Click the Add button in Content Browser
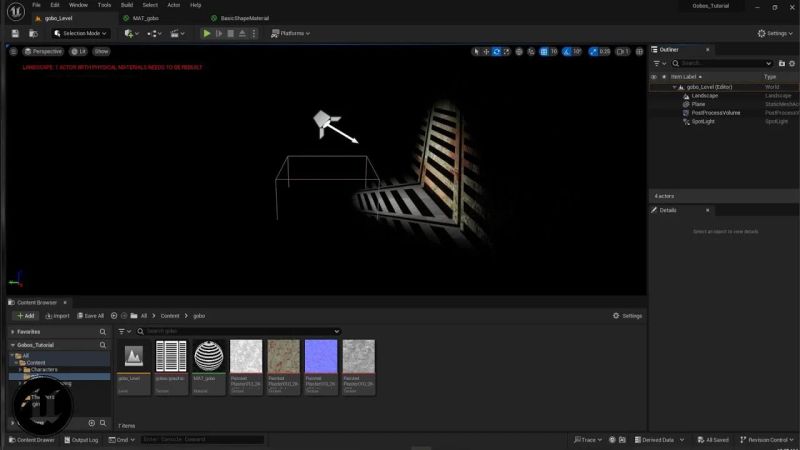Image resolution: width=800 pixels, height=450 pixels. point(25,316)
